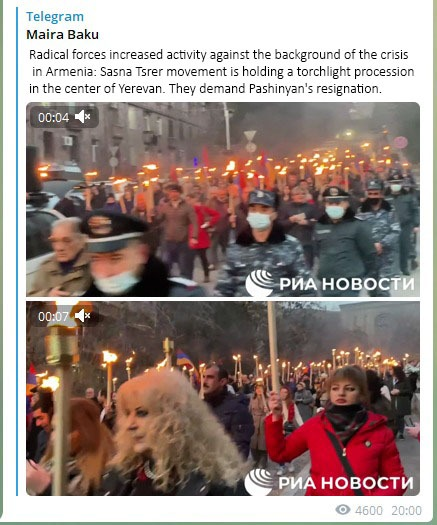The width and height of the screenshot is (437, 525).
Task: Click the RIA Novosti globe logo on first video
Action: tap(260, 283)
